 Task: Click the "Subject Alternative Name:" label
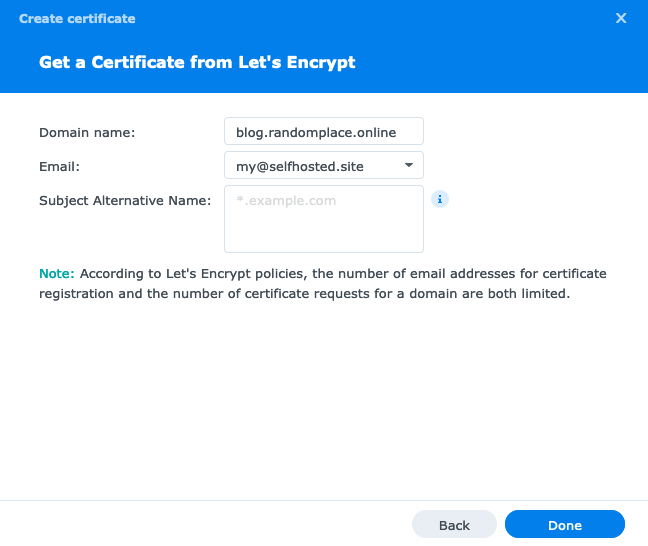[125, 200]
